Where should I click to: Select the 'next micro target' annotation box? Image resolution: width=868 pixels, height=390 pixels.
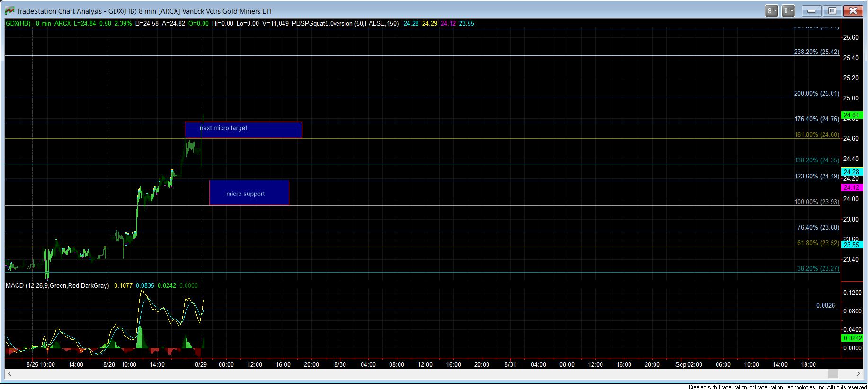(x=243, y=130)
